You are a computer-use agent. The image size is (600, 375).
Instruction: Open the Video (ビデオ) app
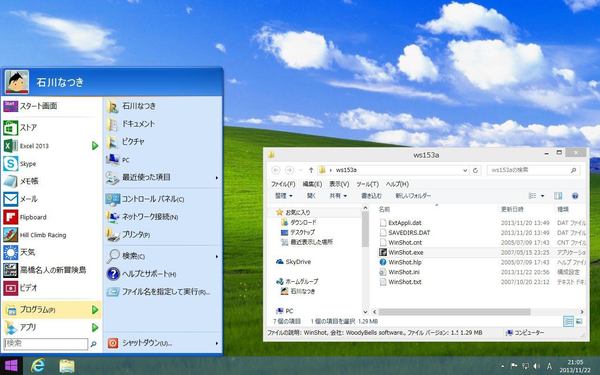coord(51,288)
